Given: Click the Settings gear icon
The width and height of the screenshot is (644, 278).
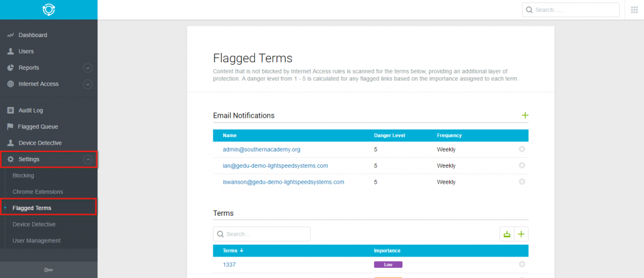Looking at the screenshot, I should pos(11,159).
